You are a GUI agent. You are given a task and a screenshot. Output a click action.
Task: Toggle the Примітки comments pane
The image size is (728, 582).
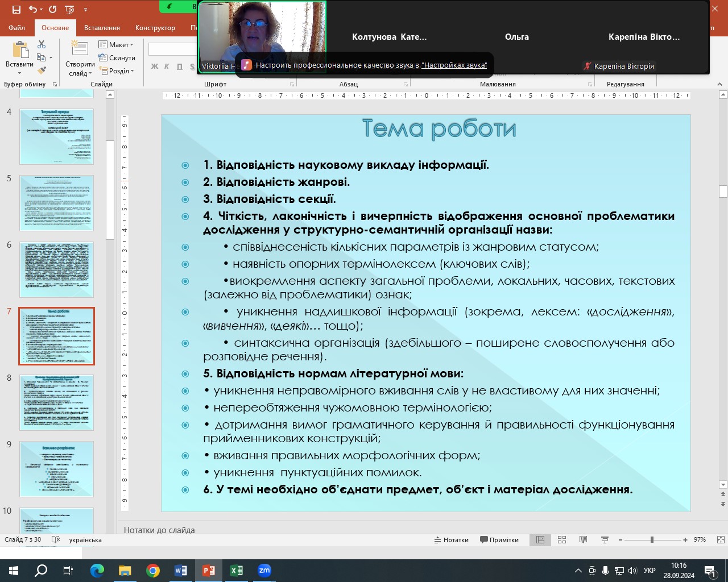coord(499,540)
